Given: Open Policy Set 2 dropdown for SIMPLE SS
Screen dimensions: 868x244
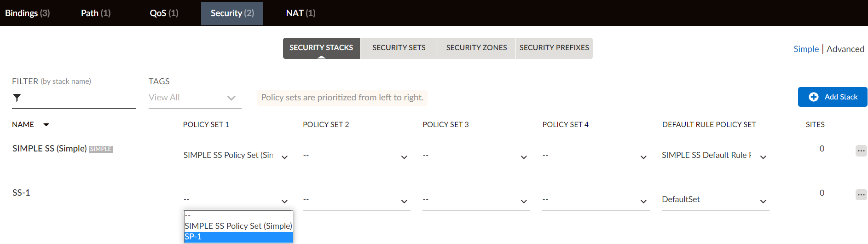Looking at the screenshot, I should coord(356,156).
